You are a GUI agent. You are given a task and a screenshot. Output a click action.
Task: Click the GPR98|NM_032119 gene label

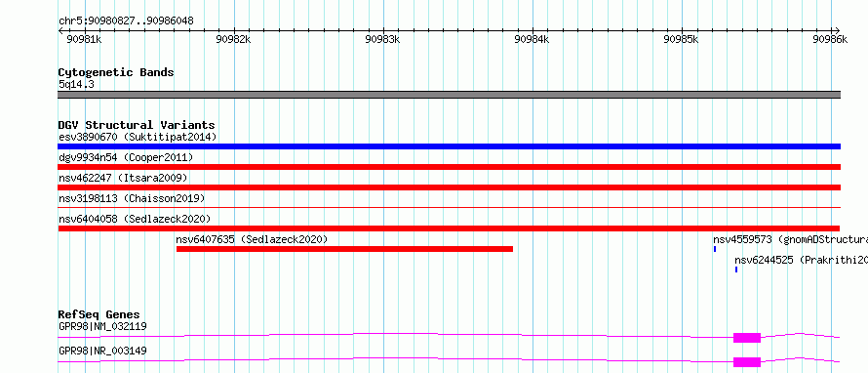[102, 326]
